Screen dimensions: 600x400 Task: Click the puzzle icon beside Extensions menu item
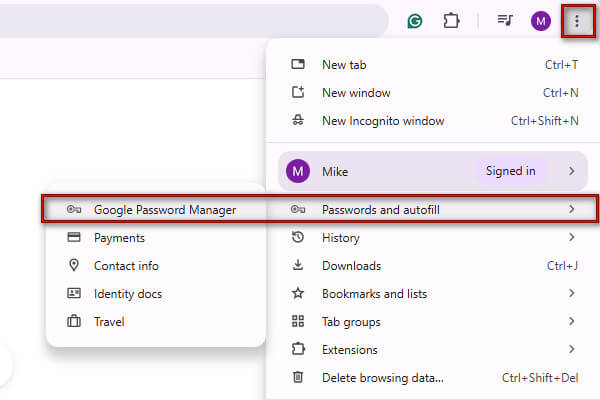pos(298,349)
